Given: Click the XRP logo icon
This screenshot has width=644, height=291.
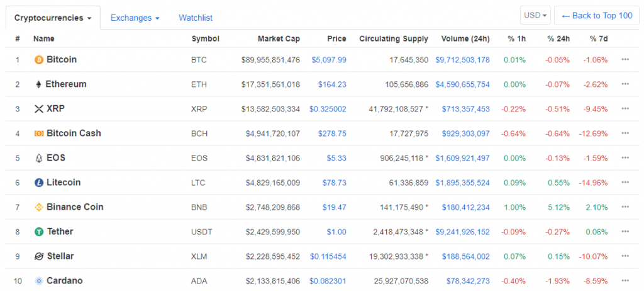Looking at the screenshot, I should (38, 109).
